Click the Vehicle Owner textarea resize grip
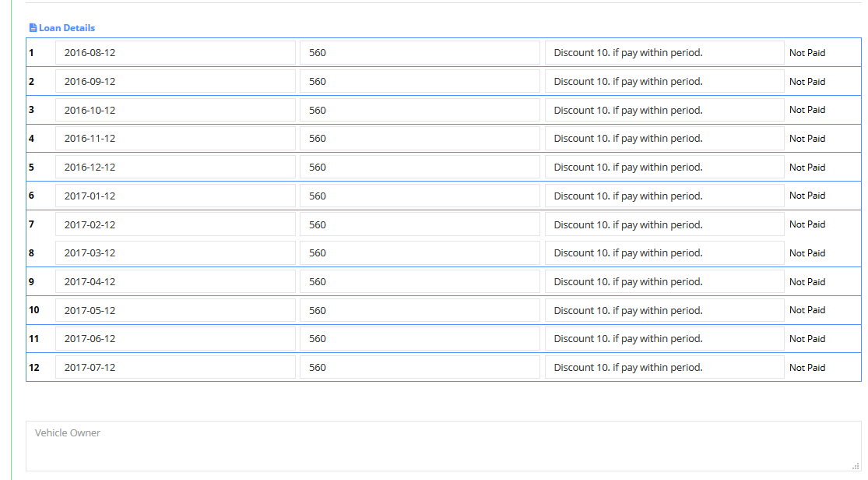The image size is (868, 480). click(856, 466)
